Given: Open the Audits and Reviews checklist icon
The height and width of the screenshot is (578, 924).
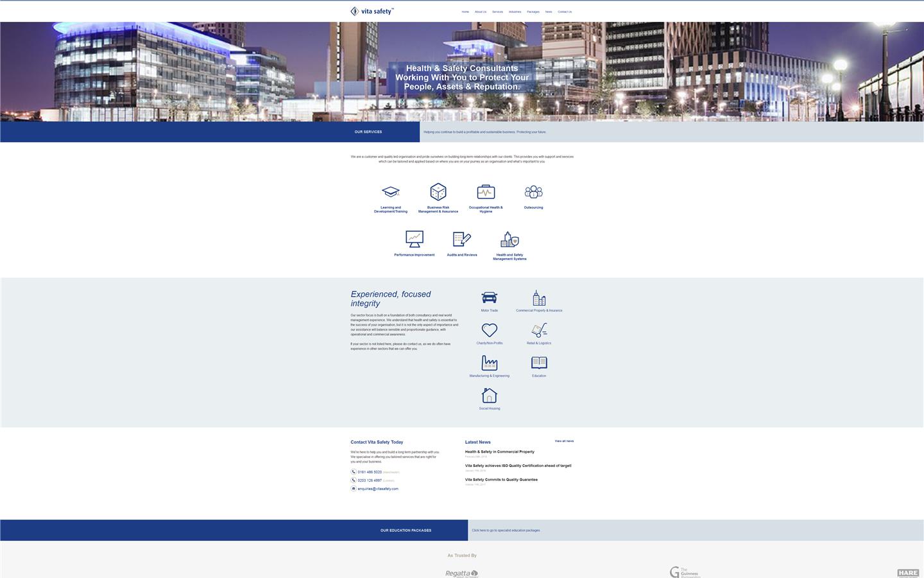Looking at the screenshot, I should coord(461,239).
